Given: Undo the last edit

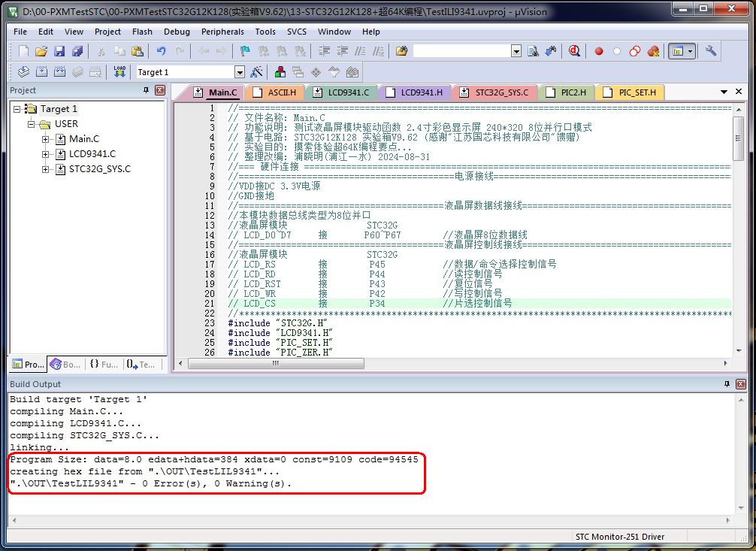Looking at the screenshot, I should pos(161,51).
